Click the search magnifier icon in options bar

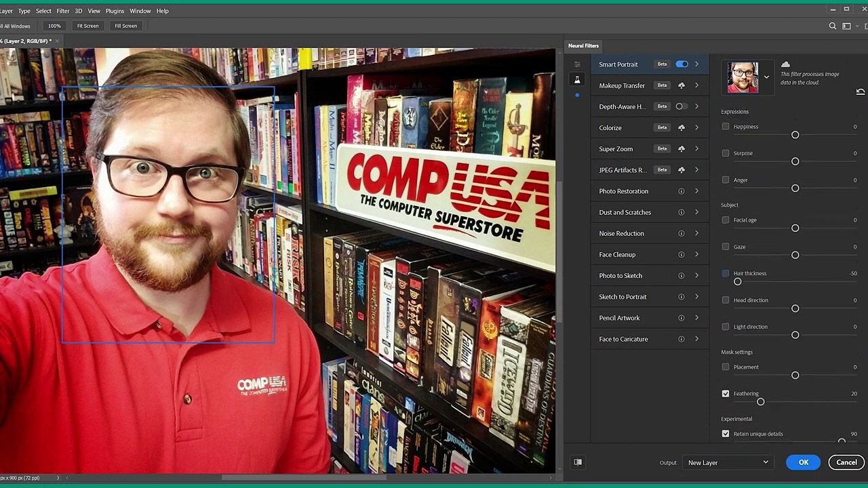point(833,26)
